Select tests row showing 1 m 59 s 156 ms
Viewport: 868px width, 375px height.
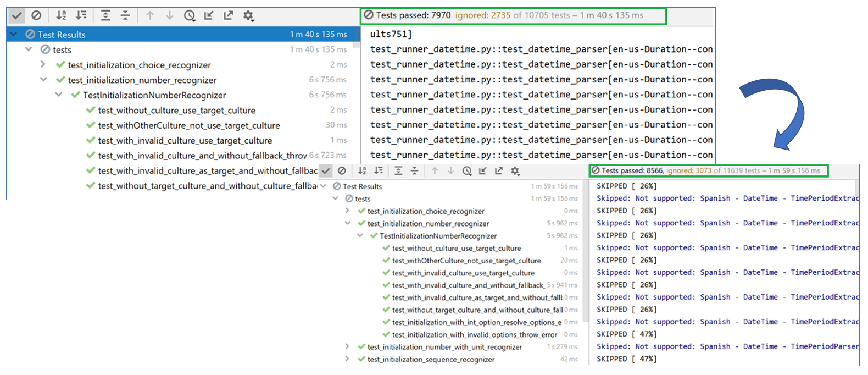pos(449,198)
